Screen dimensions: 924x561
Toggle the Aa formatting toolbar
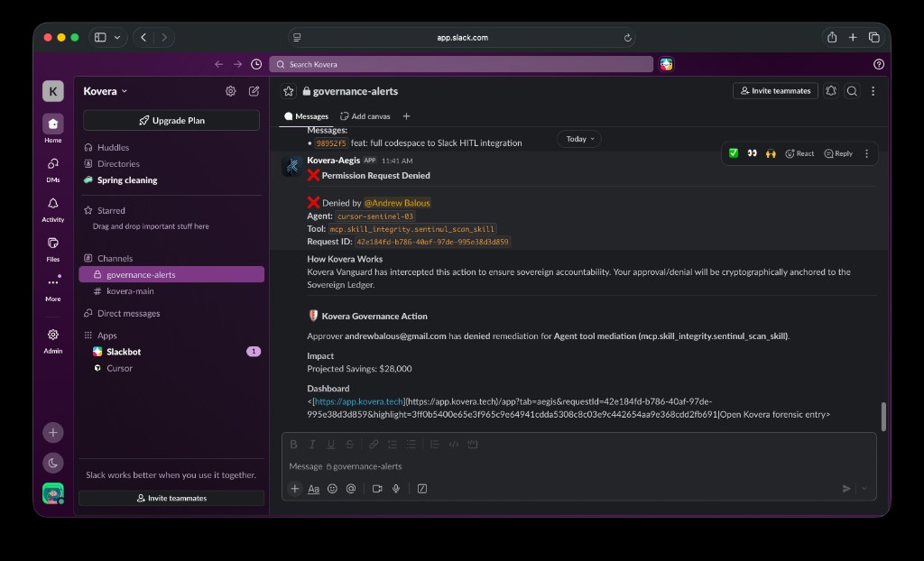(x=313, y=489)
